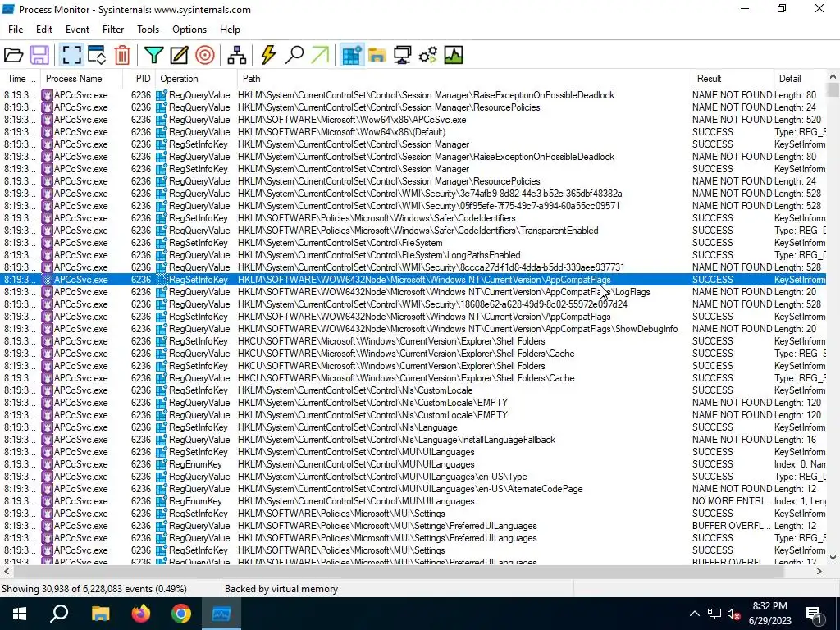Viewport: 840px width, 630px height.
Task: Click the PID column header
Action: click(139, 79)
